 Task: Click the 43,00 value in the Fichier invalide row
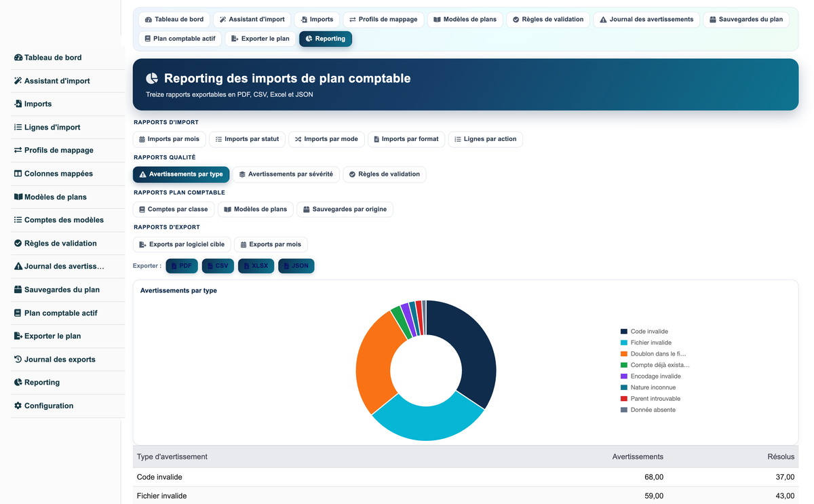785,496
